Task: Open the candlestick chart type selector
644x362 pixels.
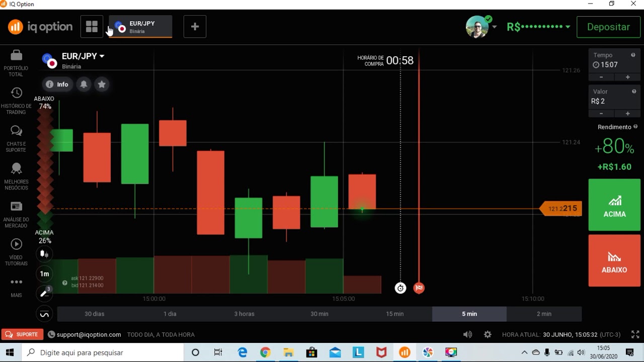Action: pos(45,254)
